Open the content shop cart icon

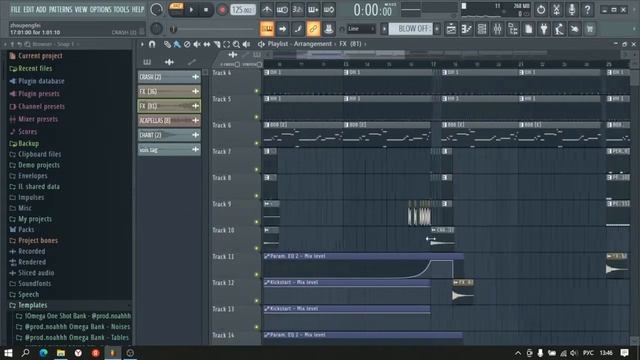click(590, 29)
